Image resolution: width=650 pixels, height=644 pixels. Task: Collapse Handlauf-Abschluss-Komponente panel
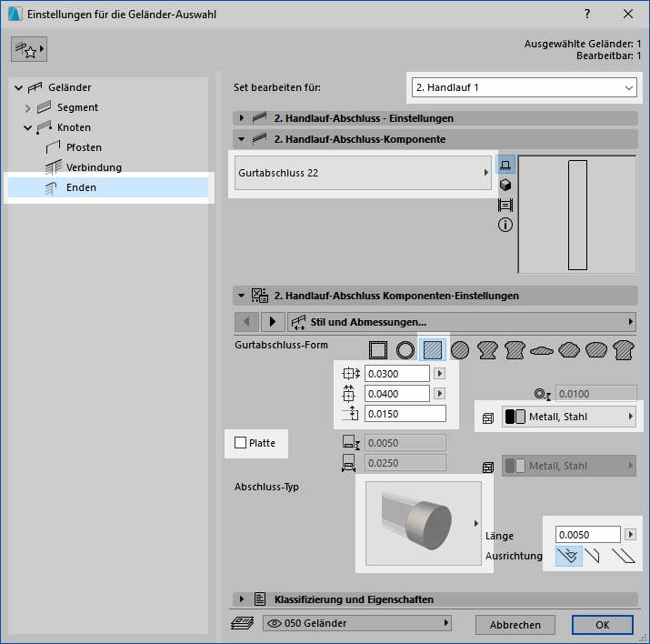click(x=242, y=139)
